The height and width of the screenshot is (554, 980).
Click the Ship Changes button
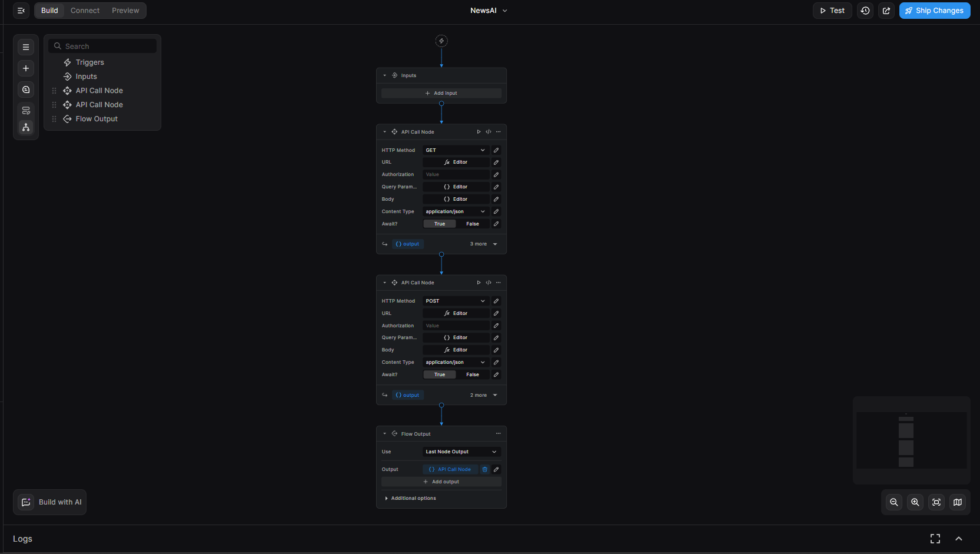pyautogui.click(x=934, y=11)
